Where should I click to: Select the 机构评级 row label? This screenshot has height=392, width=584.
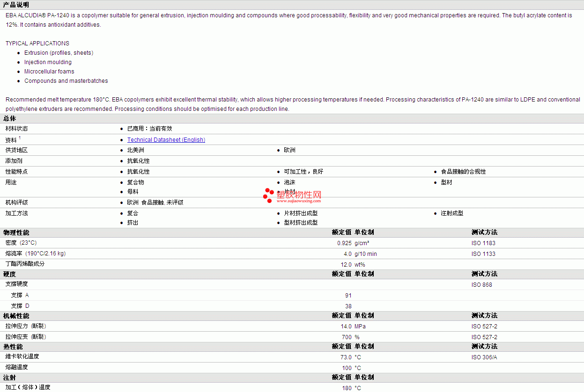coord(16,203)
